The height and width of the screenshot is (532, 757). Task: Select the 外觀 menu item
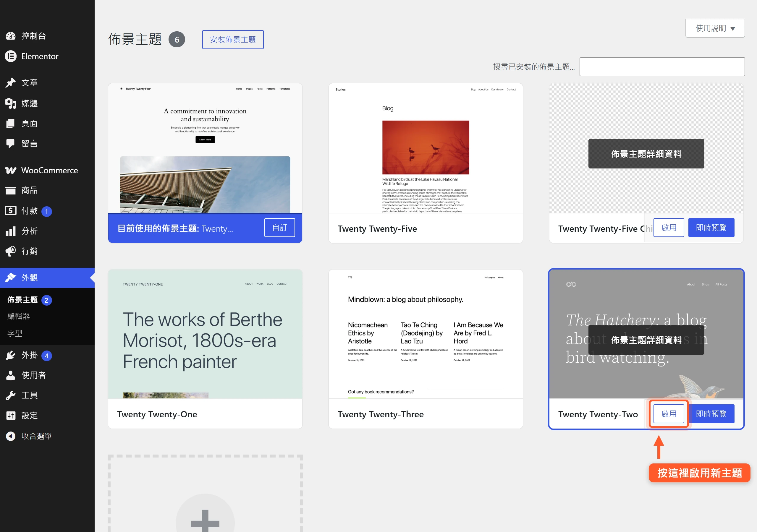tap(47, 278)
